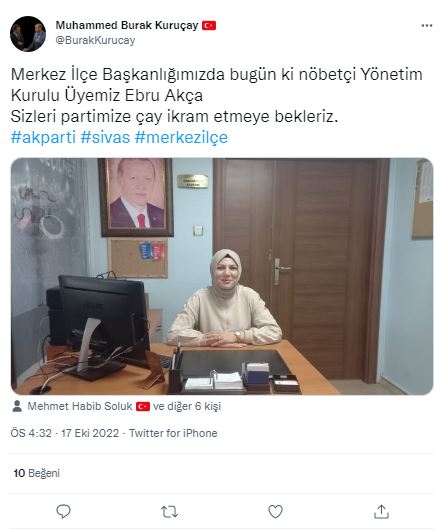Open the tweet's three-dot more menu
The image size is (444, 530).
click(427, 26)
